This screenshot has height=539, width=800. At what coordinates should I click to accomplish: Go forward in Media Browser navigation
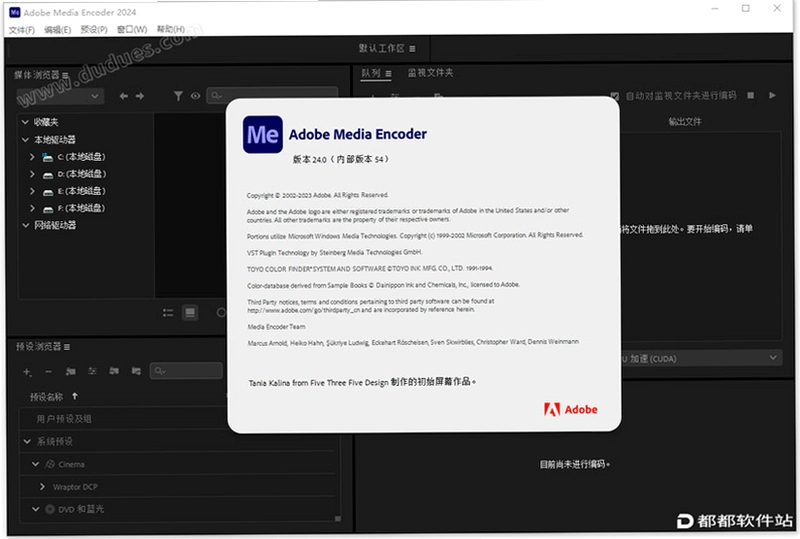(x=140, y=96)
